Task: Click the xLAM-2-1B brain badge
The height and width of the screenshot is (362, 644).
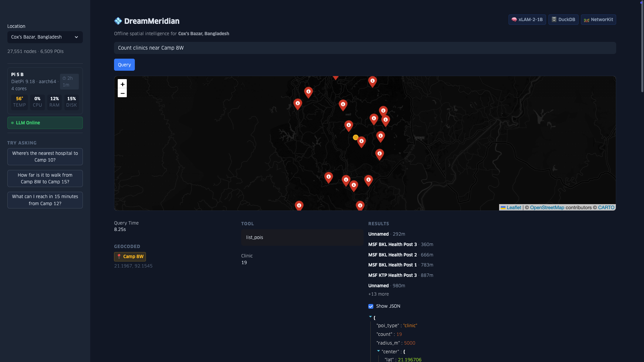Action: 527,19
